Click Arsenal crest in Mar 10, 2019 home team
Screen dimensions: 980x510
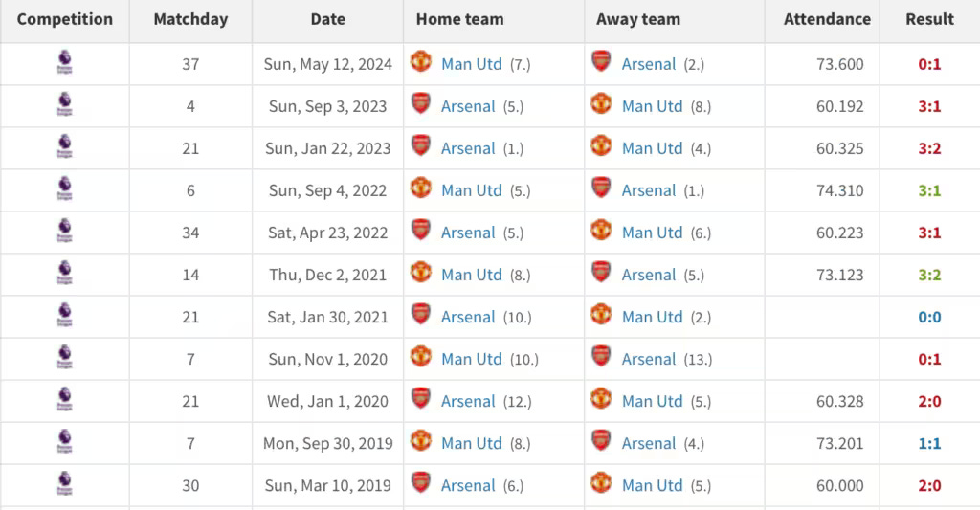click(x=421, y=483)
